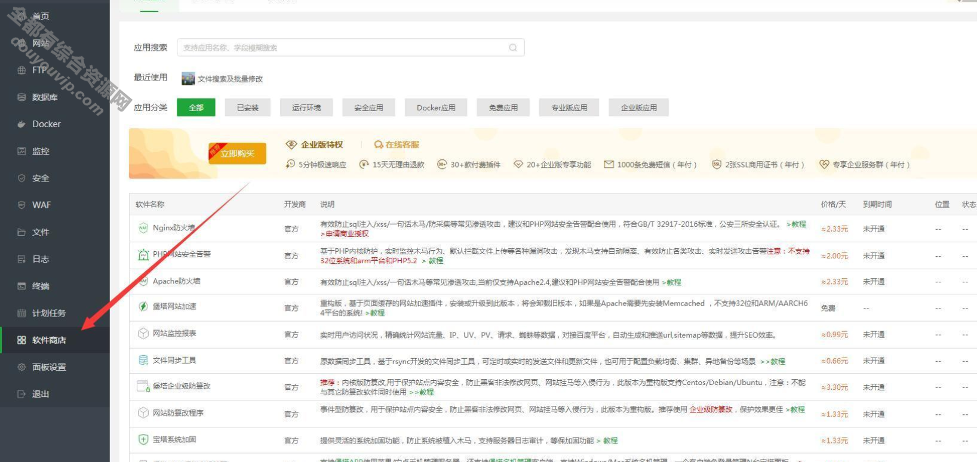Click 未开通 status in 网站防篡改程序 row

[874, 414]
